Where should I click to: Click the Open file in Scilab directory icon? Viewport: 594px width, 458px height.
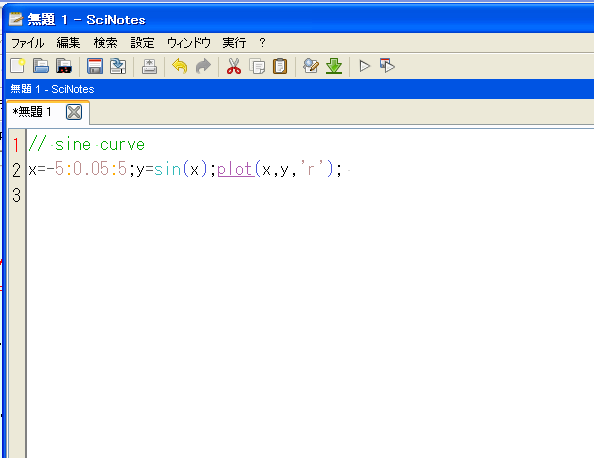coord(64,66)
